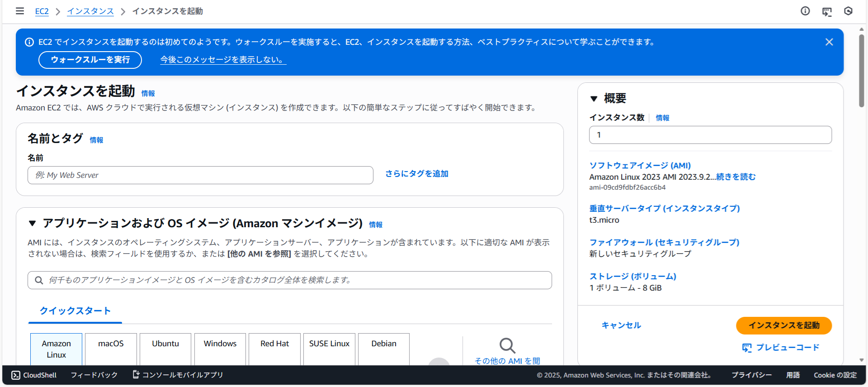Click the info circle icon in top bar
The image size is (868, 387).
pyautogui.click(x=805, y=11)
